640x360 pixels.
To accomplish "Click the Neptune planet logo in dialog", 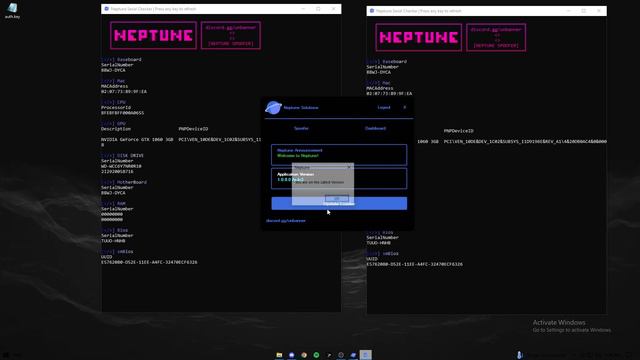I will tap(273, 108).
